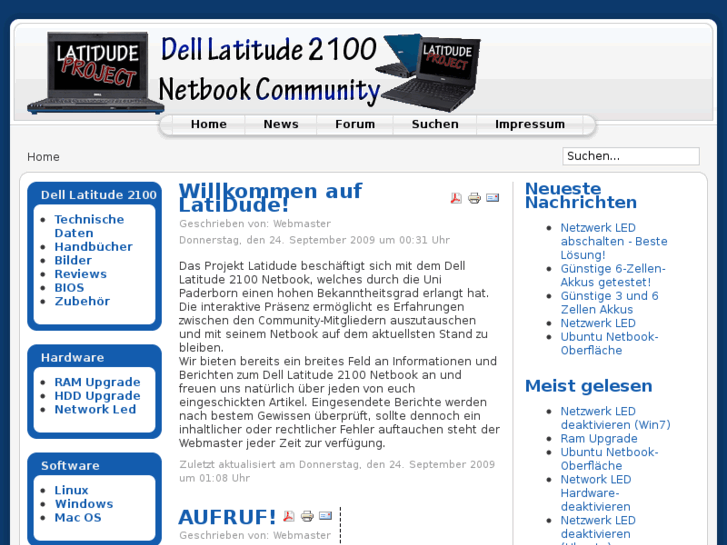Viewport: 727px width, 545px height.
Task: Click the AUFRUF! article heading
Action: click(227, 517)
